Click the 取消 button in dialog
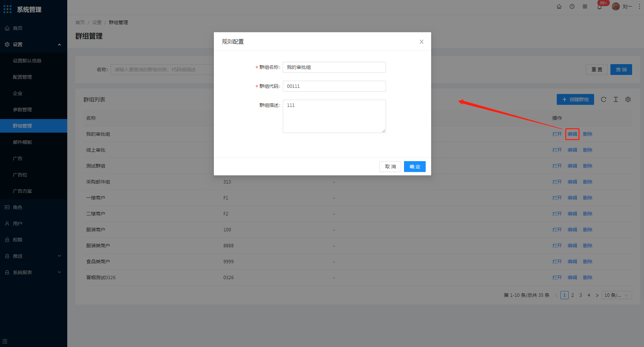 pyautogui.click(x=390, y=167)
